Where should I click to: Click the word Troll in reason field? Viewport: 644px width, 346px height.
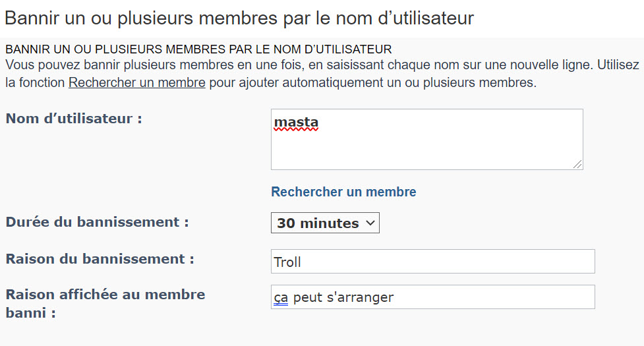coord(287,262)
